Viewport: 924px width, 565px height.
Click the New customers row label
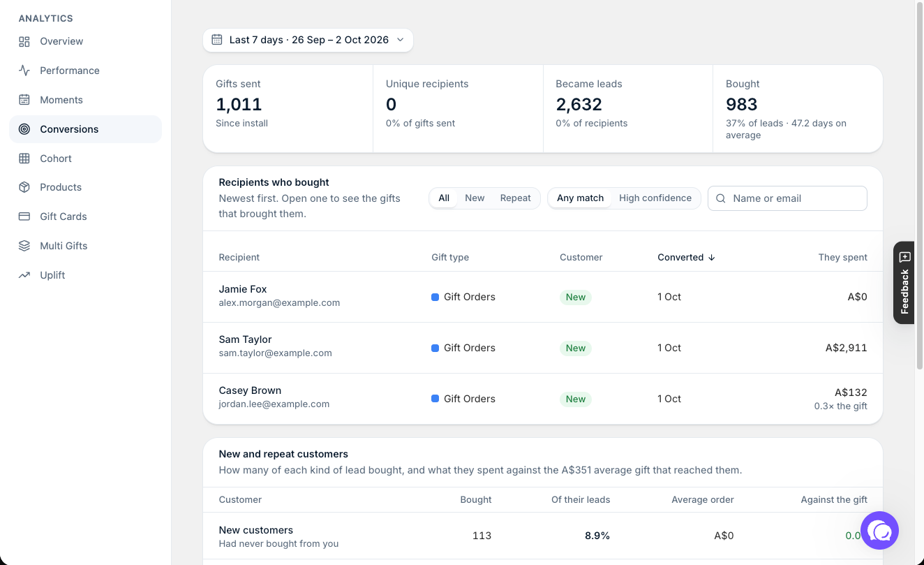click(256, 530)
